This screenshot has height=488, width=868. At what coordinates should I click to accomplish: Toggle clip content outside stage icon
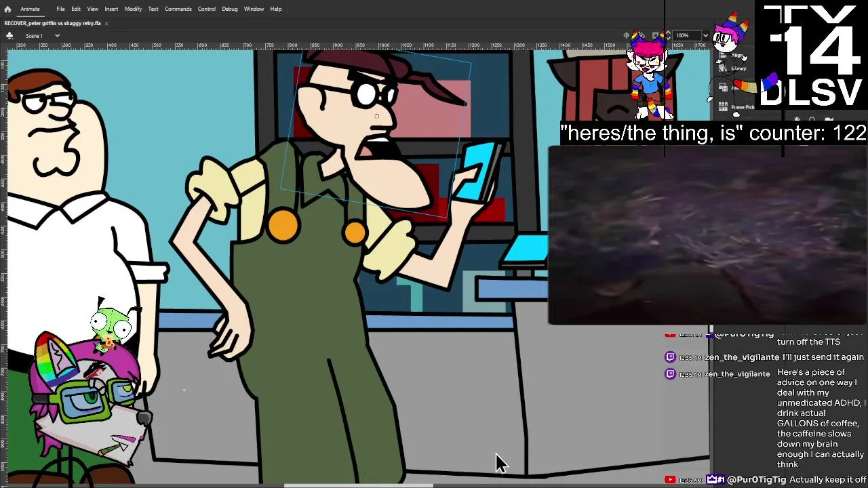(x=656, y=35)
